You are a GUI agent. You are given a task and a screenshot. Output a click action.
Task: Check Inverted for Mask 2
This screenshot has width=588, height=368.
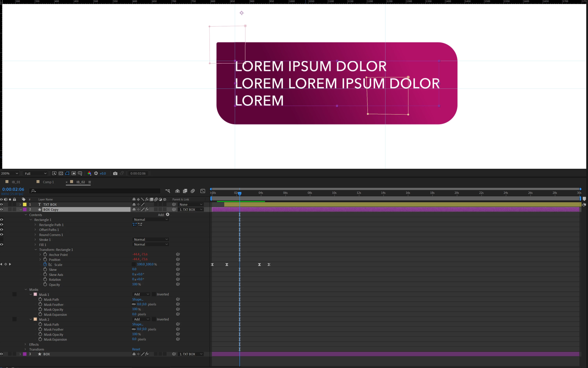(x=154, y=319)
